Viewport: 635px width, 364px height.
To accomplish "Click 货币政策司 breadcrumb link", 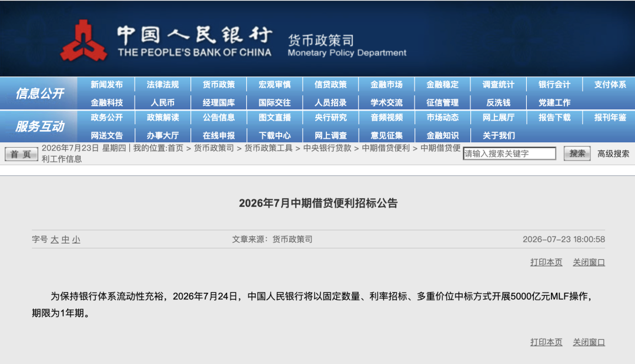I will pos(214,148).
